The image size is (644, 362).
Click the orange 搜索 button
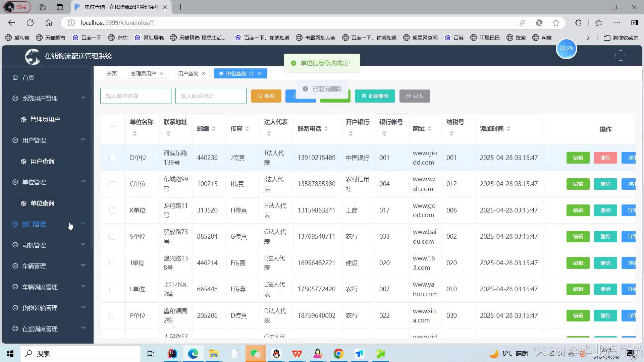click(266, 96)
